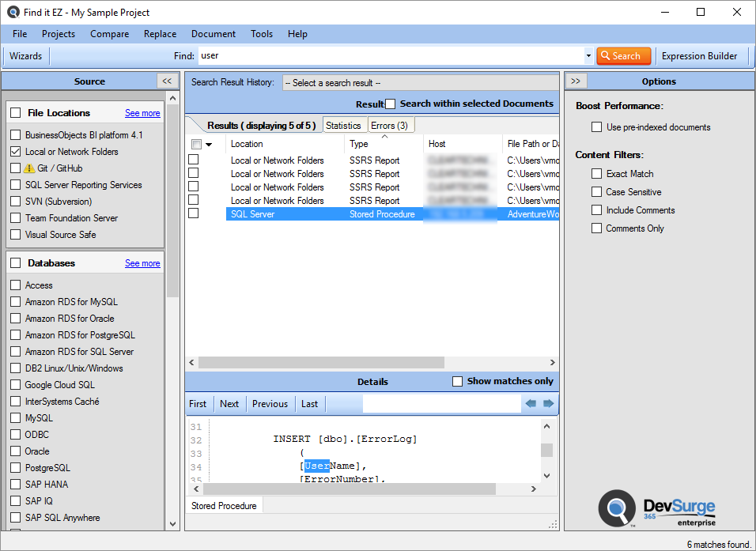
Task: Go to next match with right arrow
Action: [x=548, y=403]
